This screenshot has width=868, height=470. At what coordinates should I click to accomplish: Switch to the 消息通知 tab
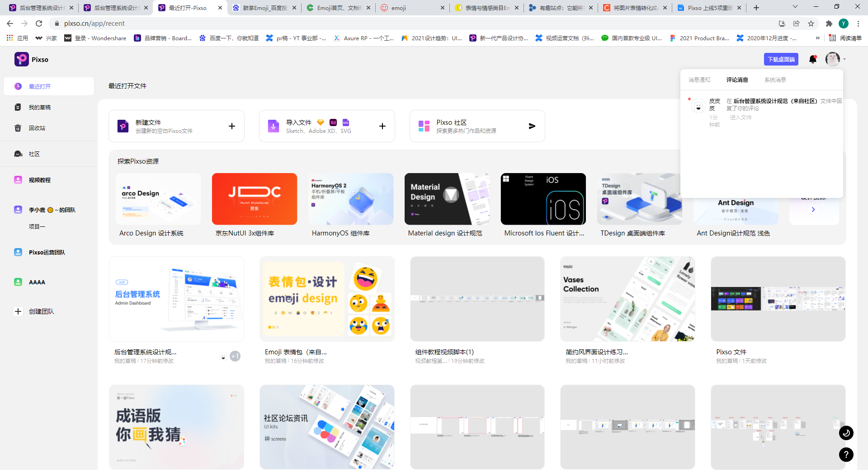(699, 80)
